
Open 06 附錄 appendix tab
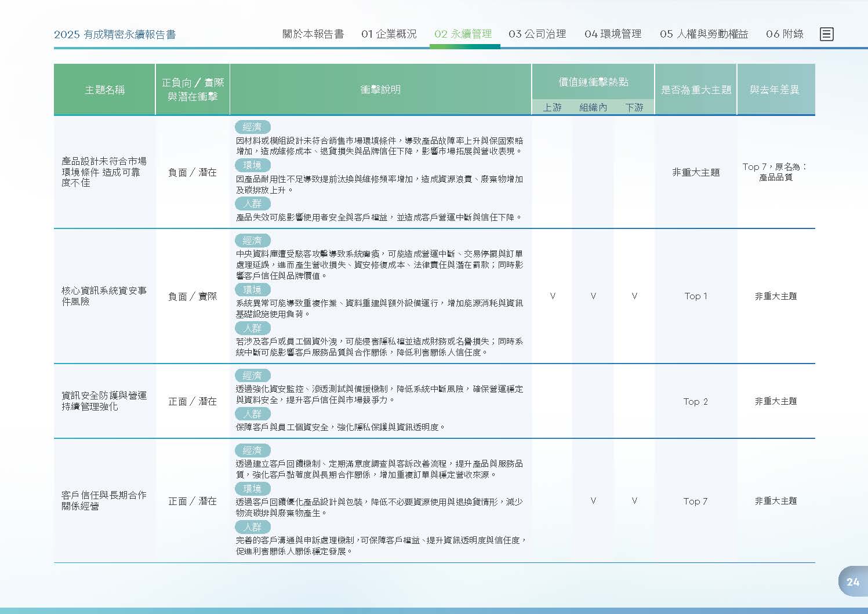(x=785, y=34)
